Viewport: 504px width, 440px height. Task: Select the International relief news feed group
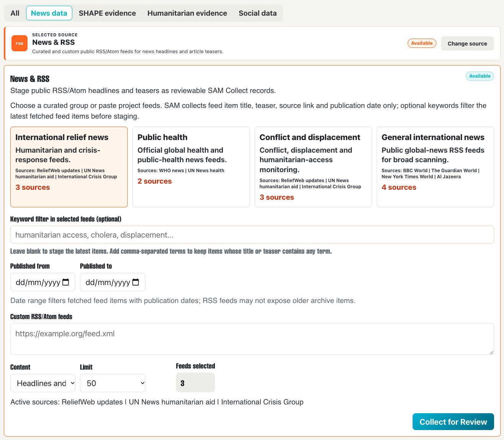tap(69, 167)
